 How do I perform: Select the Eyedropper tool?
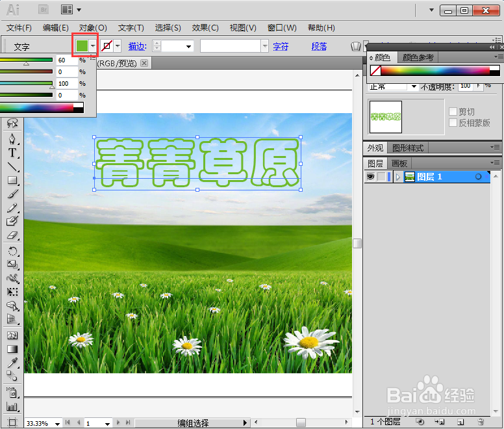12,363
